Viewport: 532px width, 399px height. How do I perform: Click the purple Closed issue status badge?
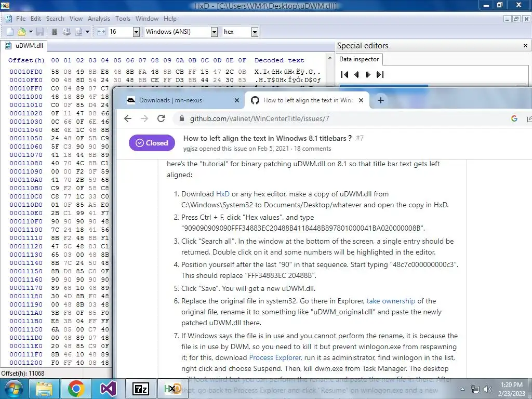coord(152,143)
